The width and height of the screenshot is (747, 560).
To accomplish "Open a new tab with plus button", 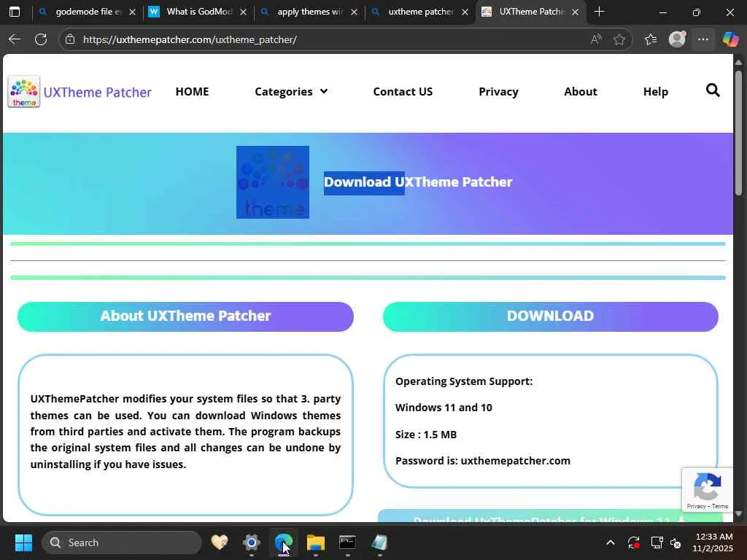I will [600, 12].
